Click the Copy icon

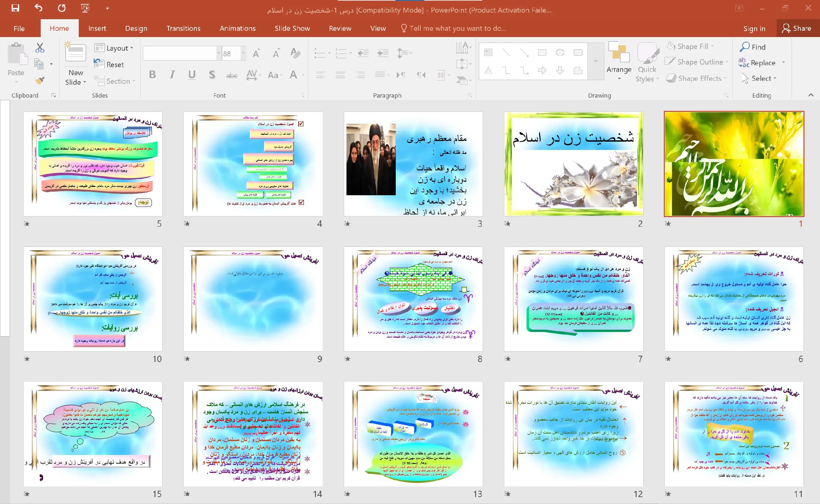(x=39, y=64)
